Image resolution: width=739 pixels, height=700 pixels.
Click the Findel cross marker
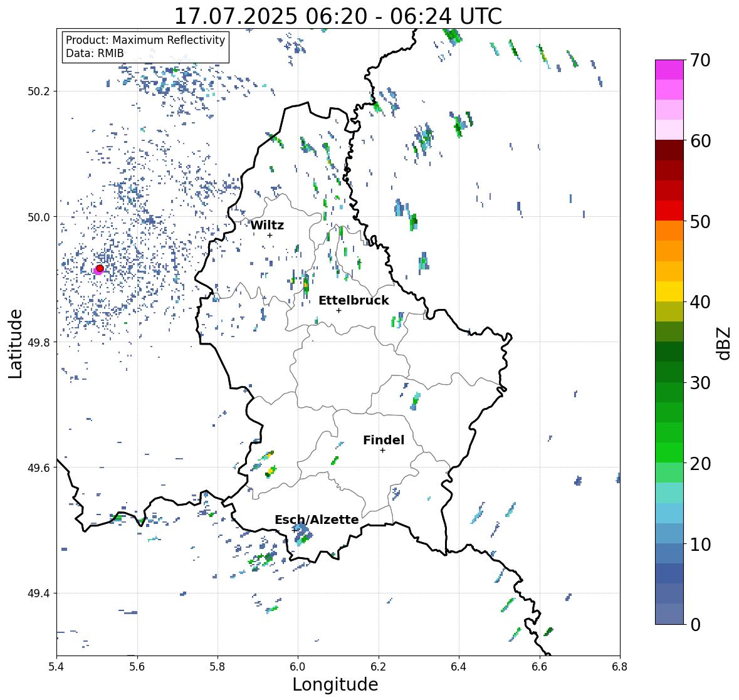382,451
